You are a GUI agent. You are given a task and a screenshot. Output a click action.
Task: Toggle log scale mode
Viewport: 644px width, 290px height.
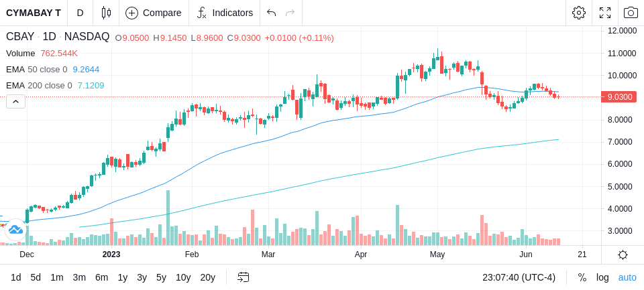(x=602, y=277)
